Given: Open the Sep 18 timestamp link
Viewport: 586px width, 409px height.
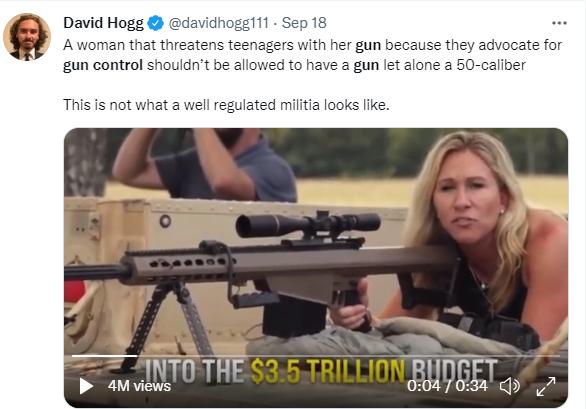Looking at the screenshot, I should tap(304, 23).
